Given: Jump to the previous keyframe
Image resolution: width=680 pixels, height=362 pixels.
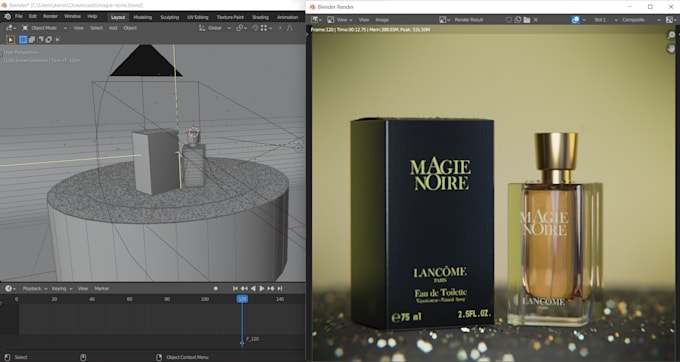Looking at the screenshot, I should (244, 288).
